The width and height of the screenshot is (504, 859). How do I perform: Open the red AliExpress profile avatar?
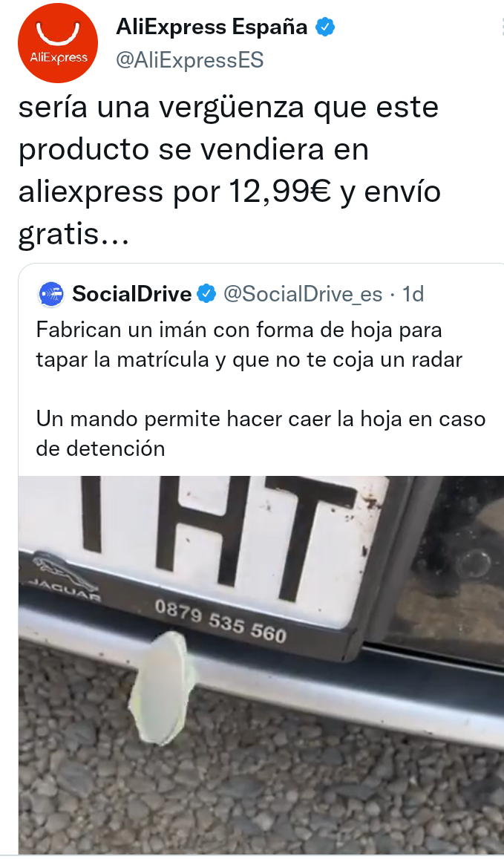(57, 43)
